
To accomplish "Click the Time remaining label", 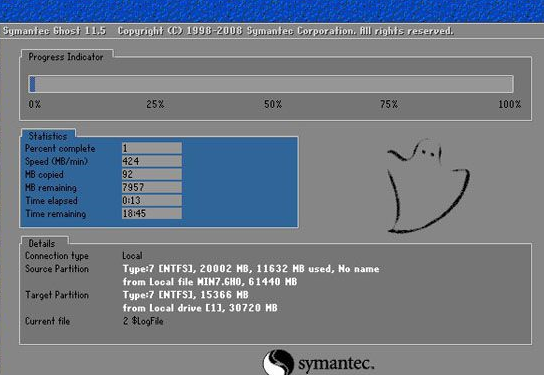I will point(56,214).
